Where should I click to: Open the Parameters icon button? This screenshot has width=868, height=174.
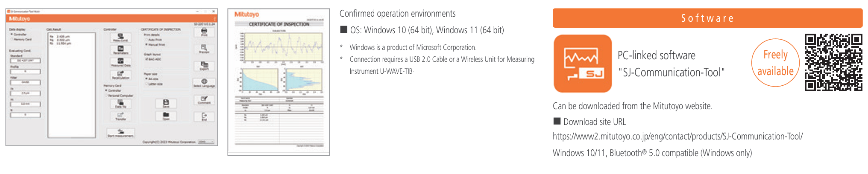point(120,49)
